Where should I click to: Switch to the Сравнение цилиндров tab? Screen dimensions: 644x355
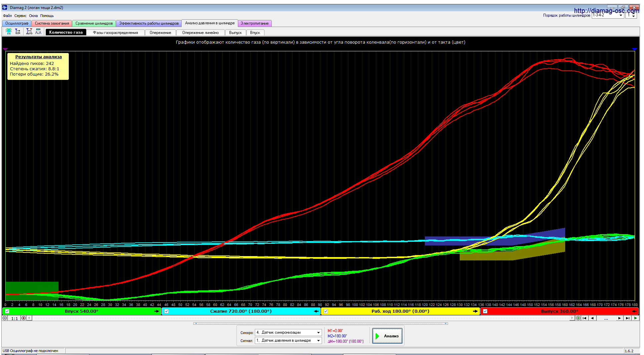click(x=94, y=23)
